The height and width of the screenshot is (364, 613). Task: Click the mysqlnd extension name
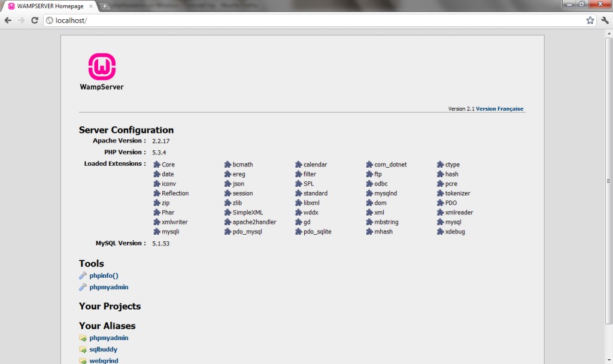pyautogui.click(x=386, y=193)
